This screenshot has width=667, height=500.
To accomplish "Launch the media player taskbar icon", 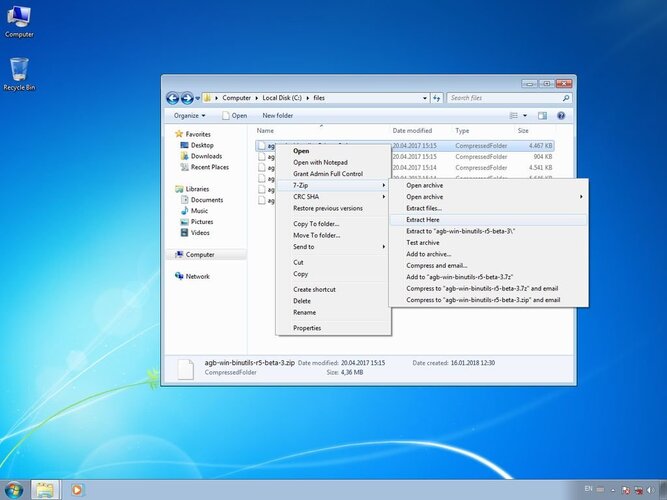I will point(77,490).
